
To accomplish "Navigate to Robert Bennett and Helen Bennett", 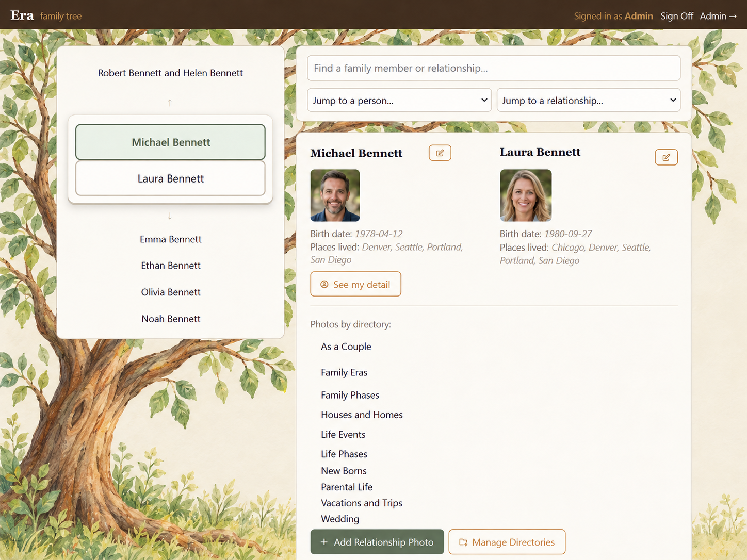I will coord(170,73).
